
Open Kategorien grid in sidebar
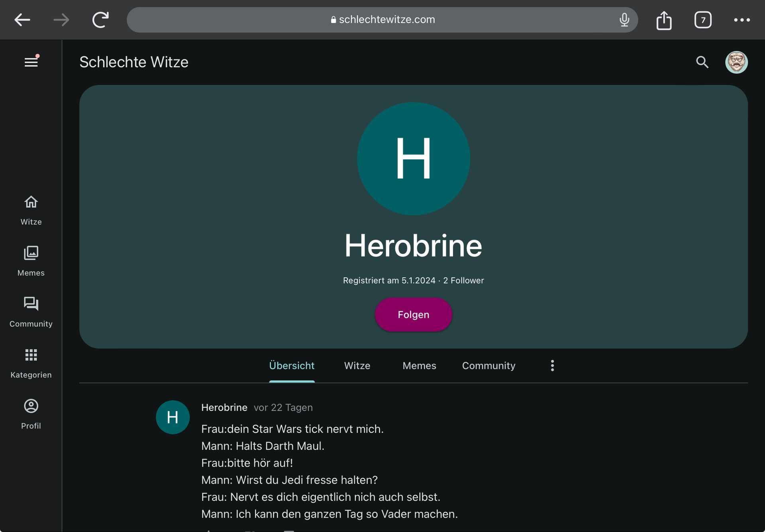pyautogui.click(x=31, y=363)
